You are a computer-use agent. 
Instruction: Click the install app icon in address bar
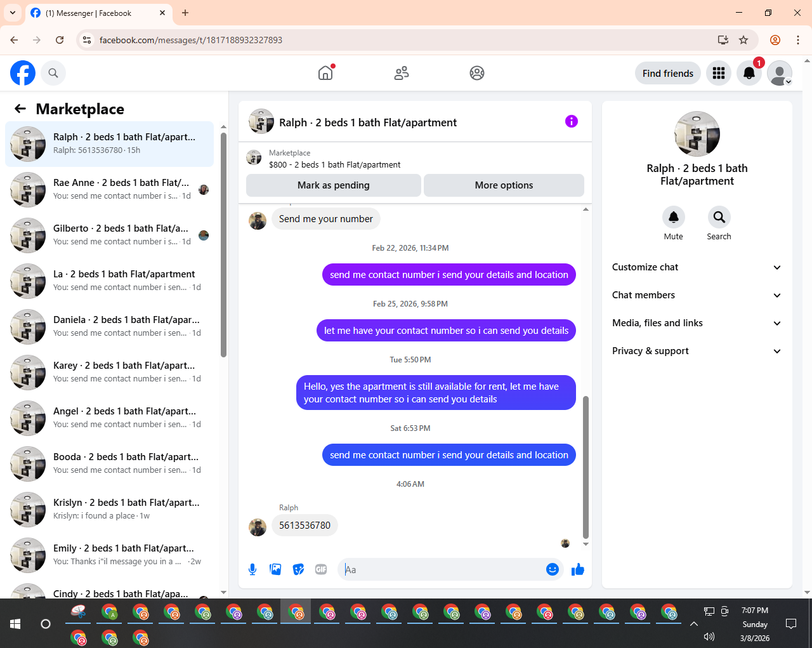723,40
